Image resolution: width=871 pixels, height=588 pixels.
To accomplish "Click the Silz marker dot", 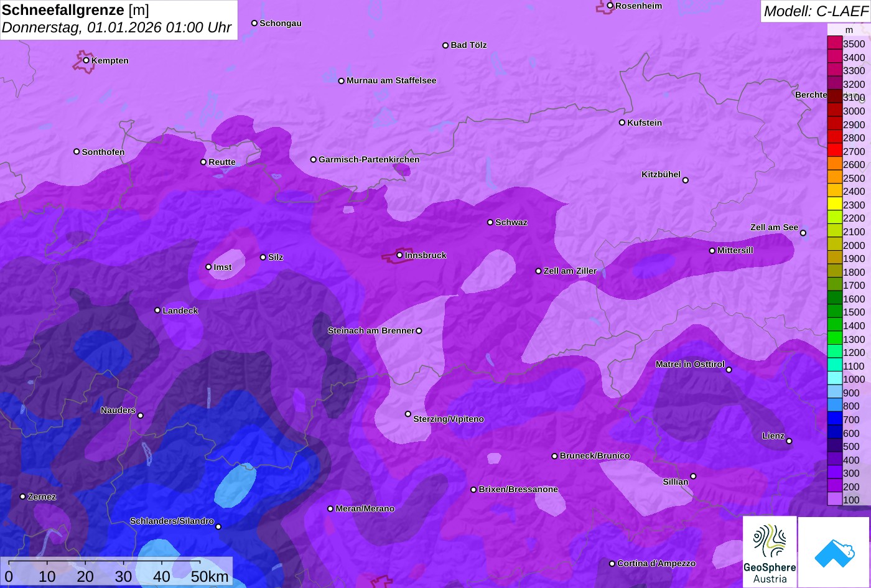I will 263,257.
